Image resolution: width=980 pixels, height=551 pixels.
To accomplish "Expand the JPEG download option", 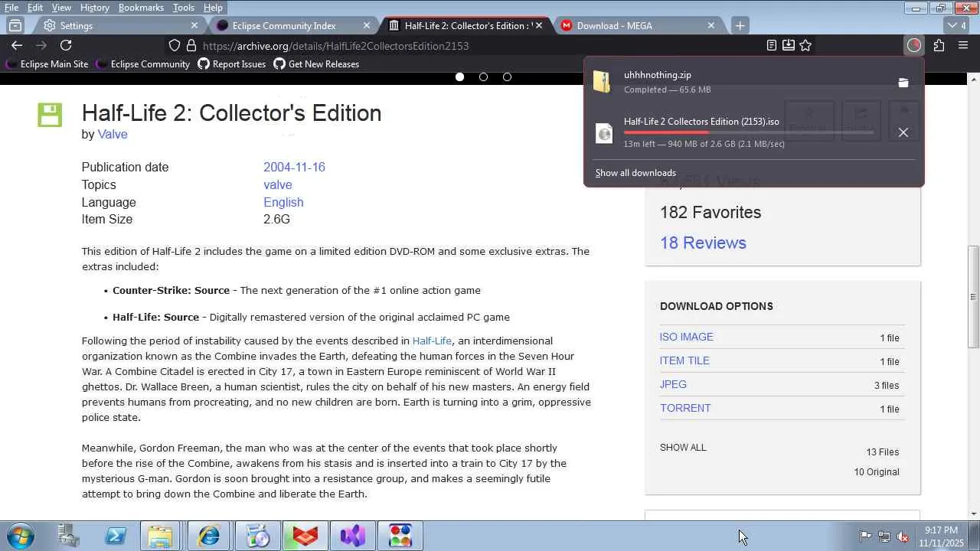I will pyautogui.click(x=673, y=384).
